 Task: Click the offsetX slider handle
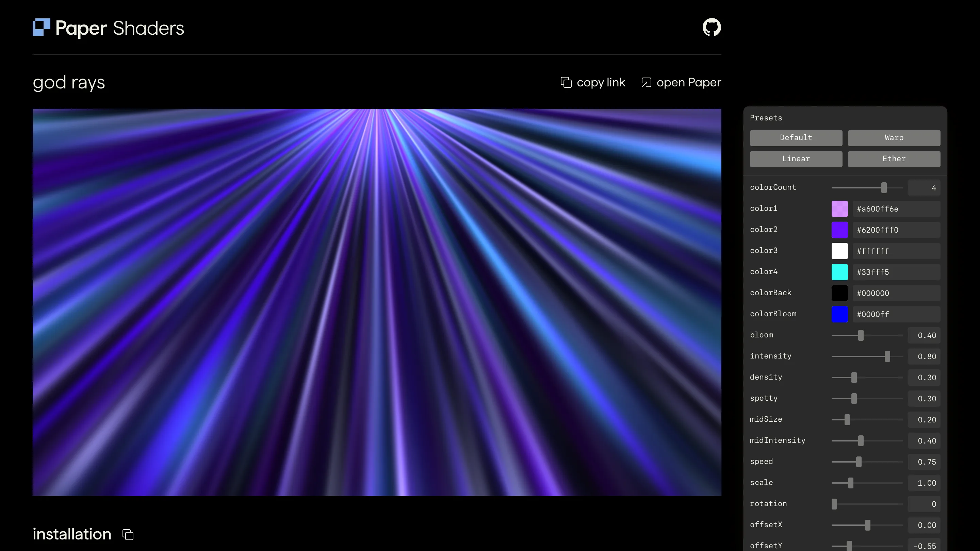point(867,525)
